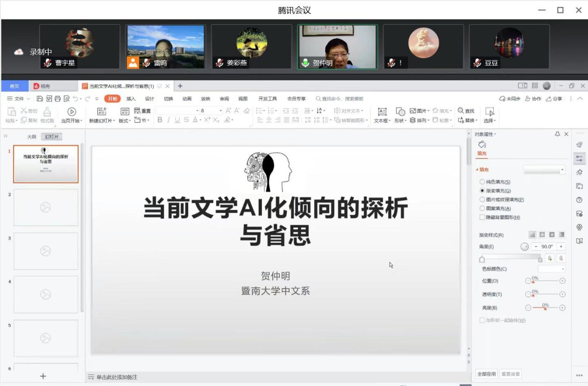This screenshot has height=386, width=588.
Task: Select the 纯色填充(S) radio button
Action: pyautogui.click(x=482, y=182)
